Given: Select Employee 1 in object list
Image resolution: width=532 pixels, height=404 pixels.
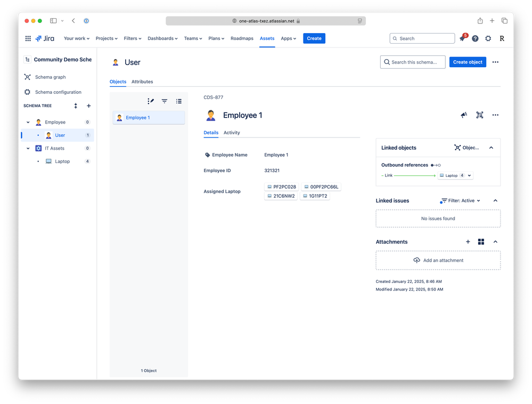Looking at the screenshot, I should click(x=149, y=117).
